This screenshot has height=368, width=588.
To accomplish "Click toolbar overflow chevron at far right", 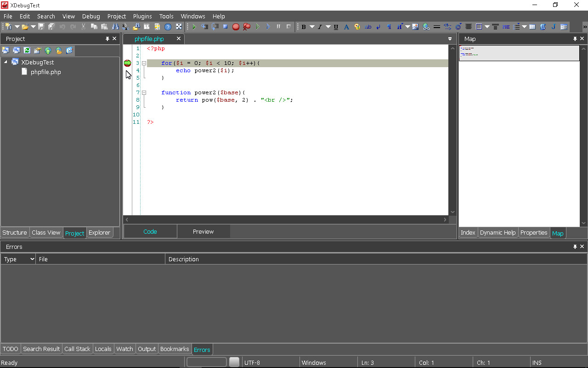I will (x=584, y=27).
